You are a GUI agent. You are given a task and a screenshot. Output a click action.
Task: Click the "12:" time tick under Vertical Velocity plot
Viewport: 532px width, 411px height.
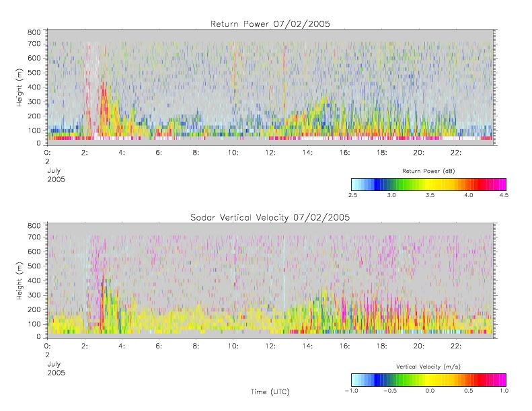click(270, 346)
